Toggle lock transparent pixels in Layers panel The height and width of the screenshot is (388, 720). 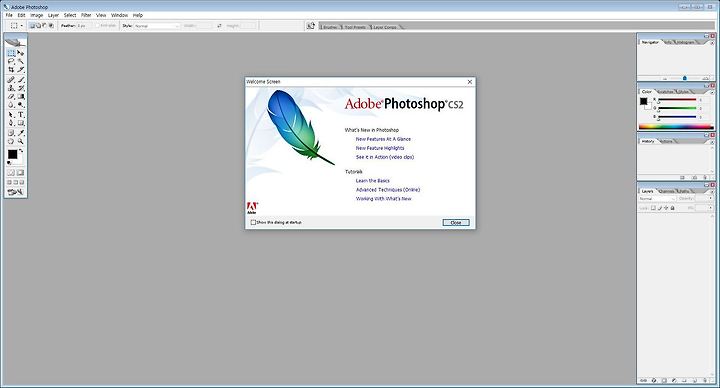pos(653,208)
